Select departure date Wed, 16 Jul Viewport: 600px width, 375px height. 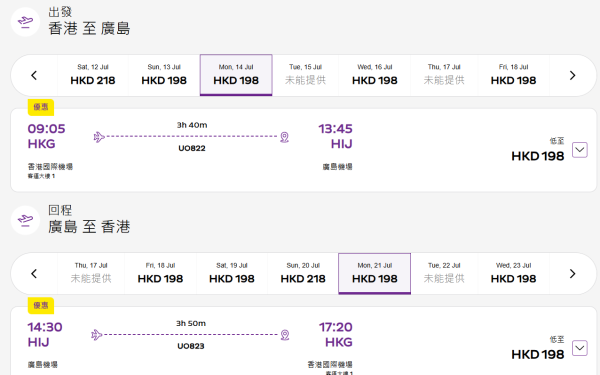click(375, 75)
